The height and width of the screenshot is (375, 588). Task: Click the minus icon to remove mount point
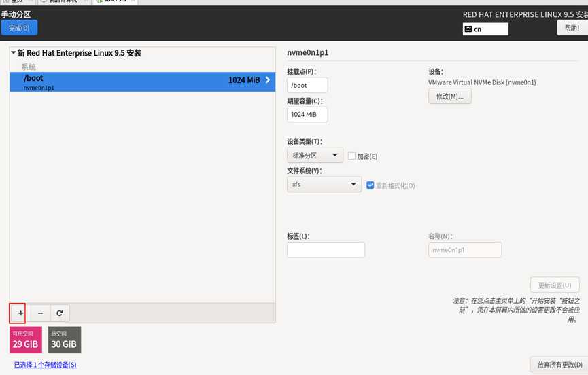[41, 313]
